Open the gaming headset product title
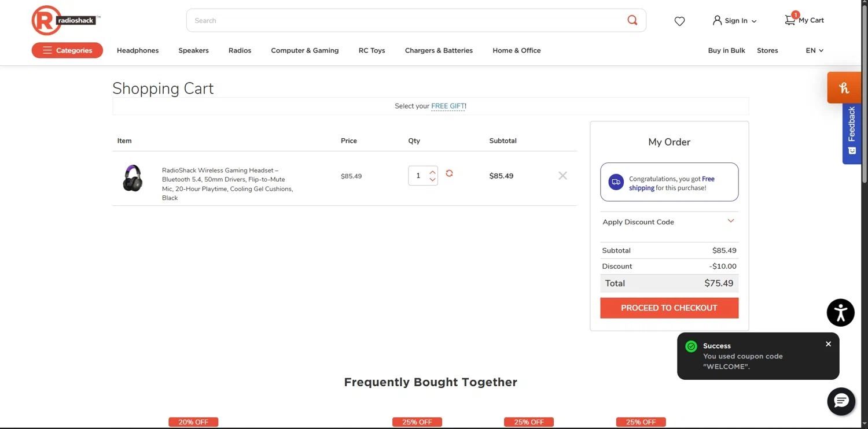The image size is (868, 429). [x=227, y=184]
